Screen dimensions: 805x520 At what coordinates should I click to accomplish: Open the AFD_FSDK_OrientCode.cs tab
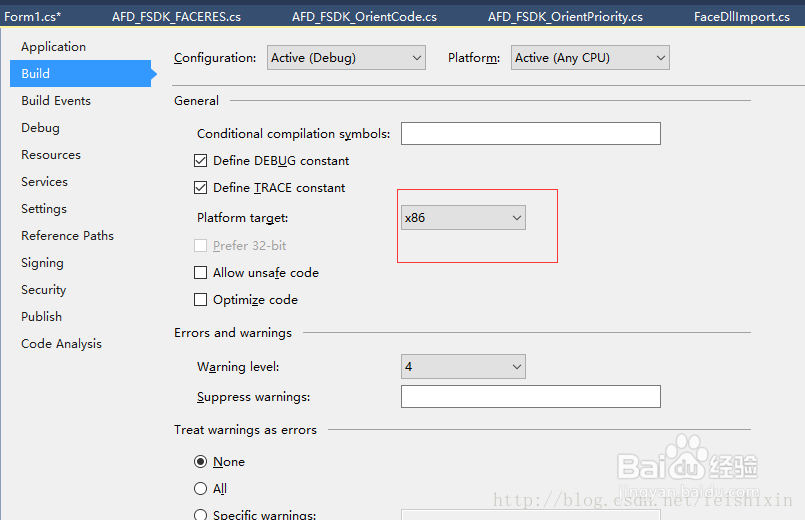tap(364, 16)
